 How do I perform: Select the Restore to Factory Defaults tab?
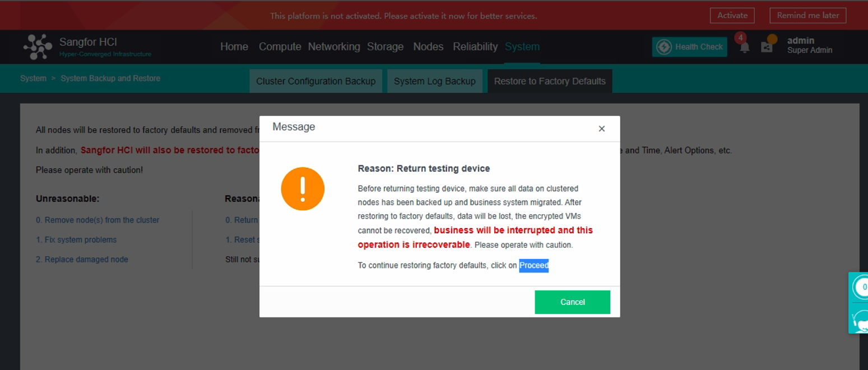(x=549, y=81)
